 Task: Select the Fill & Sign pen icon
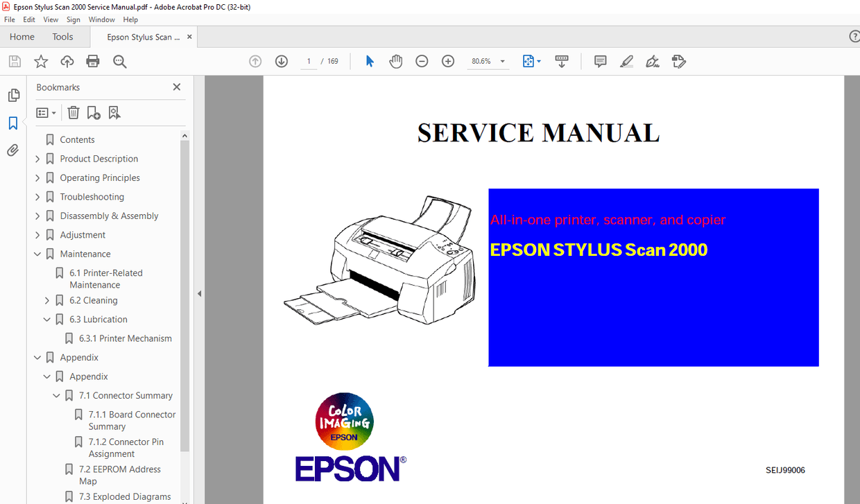652,61
